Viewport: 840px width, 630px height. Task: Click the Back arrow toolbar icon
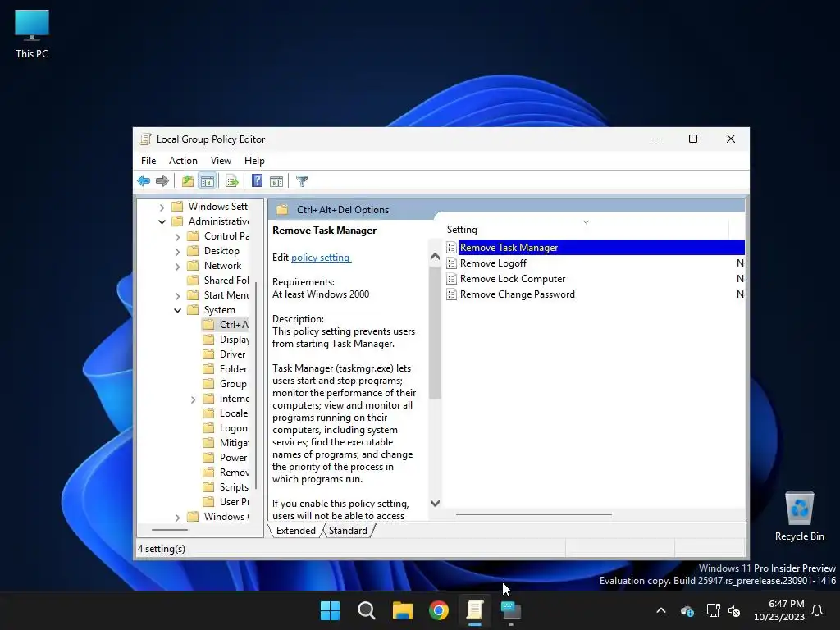144,181
